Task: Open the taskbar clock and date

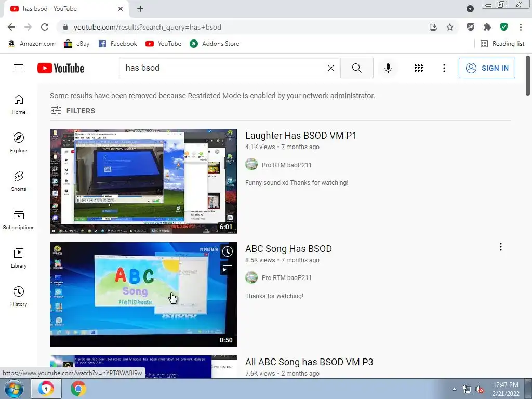Action: 506,389
